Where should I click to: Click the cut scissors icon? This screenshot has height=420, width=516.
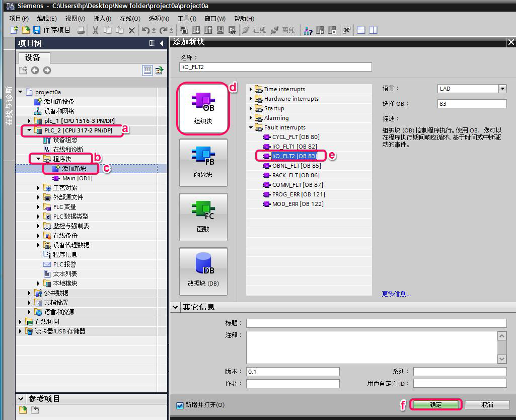96,30
